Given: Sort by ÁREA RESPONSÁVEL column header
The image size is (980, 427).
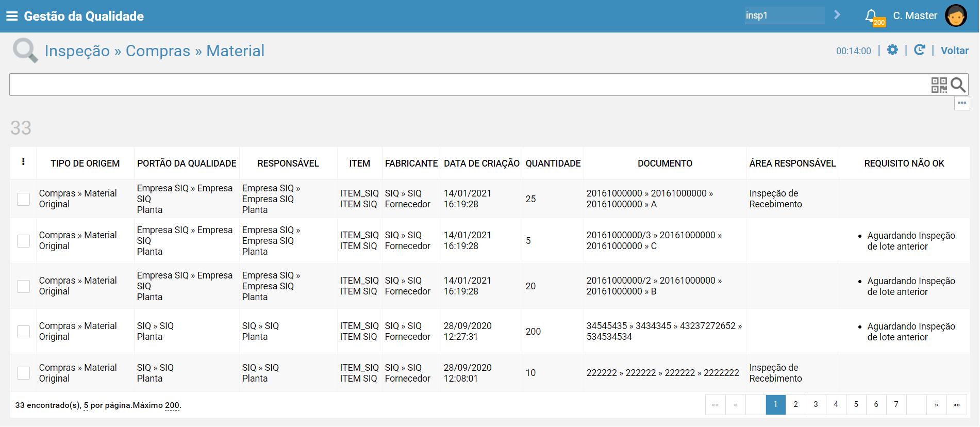Looking at the screenshot, I should 792,163.
